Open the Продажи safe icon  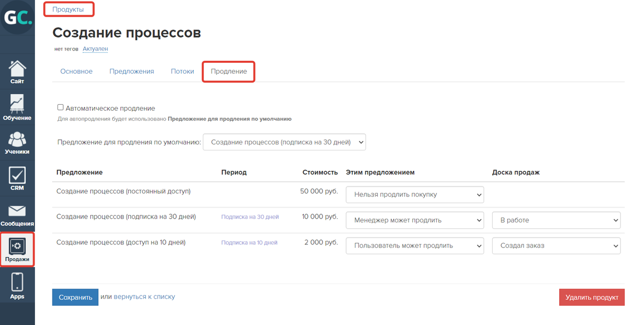[17, 247]
